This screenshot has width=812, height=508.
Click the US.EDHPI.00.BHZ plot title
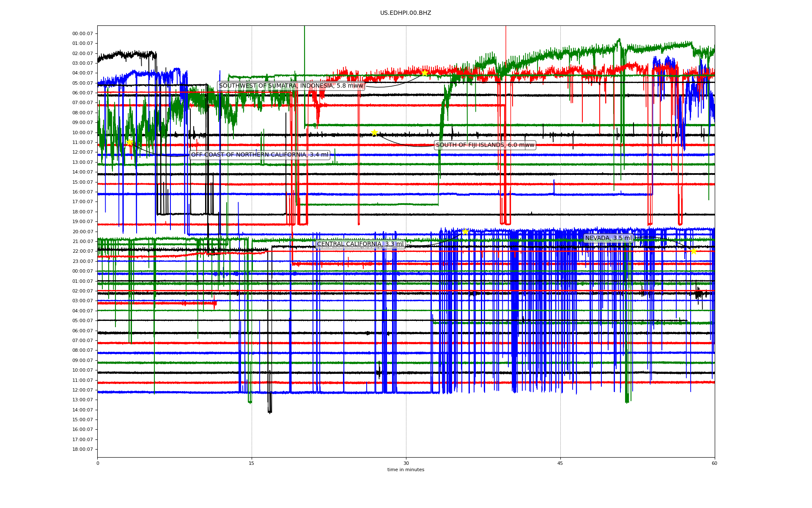pos(406,13)
